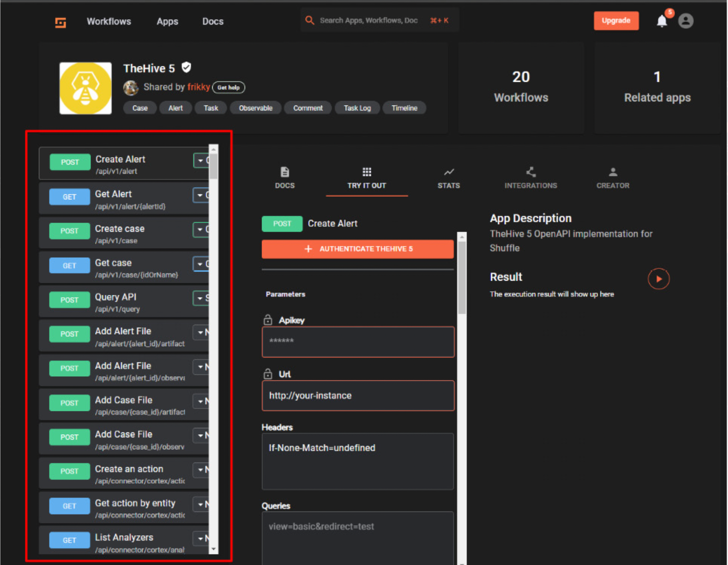This screenshot has height=565, width=728.
Task: Expand the Create Alert row dropdown
Action: point(201,160)
